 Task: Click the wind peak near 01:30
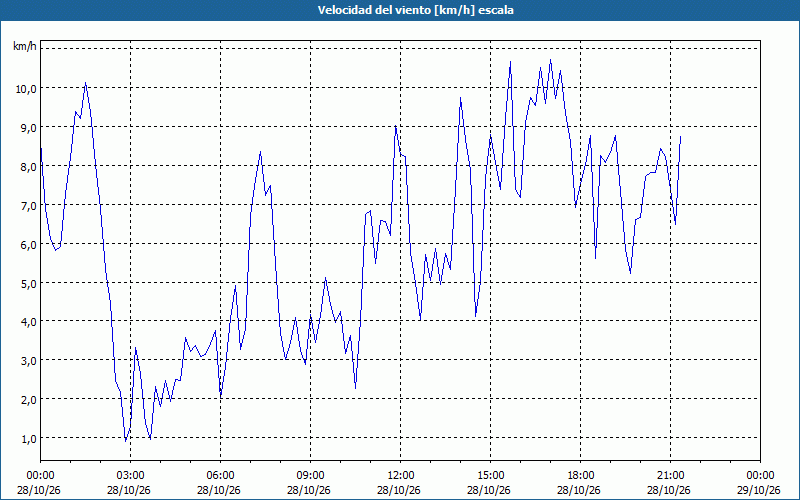coord(85,83)
